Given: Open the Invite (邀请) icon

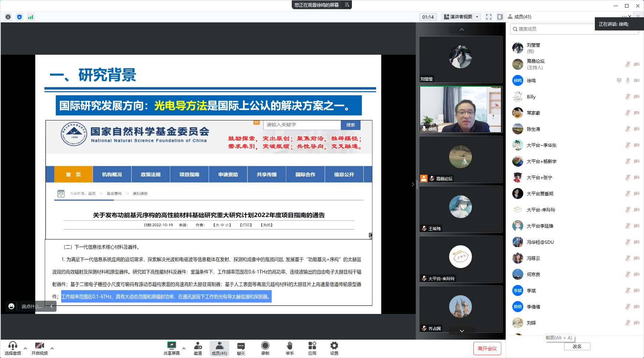Looking at the screenshot, I should coord(198,348).
